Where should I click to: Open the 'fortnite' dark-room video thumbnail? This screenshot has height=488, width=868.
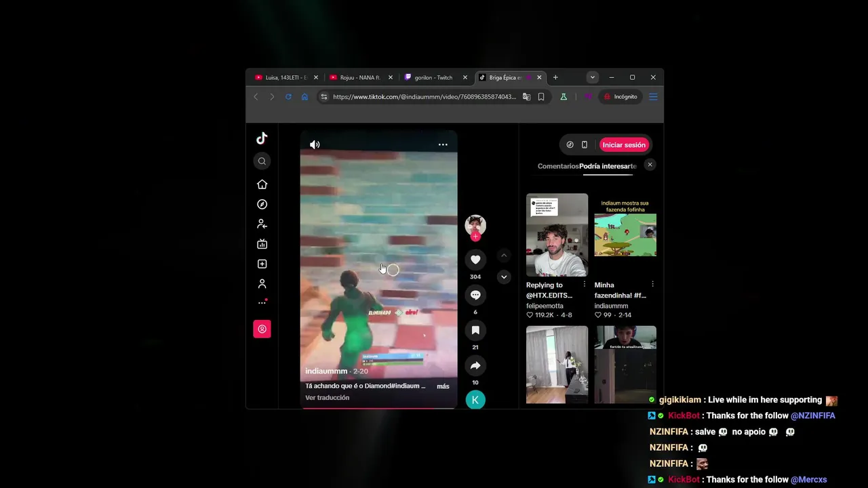tap(625, 365)
